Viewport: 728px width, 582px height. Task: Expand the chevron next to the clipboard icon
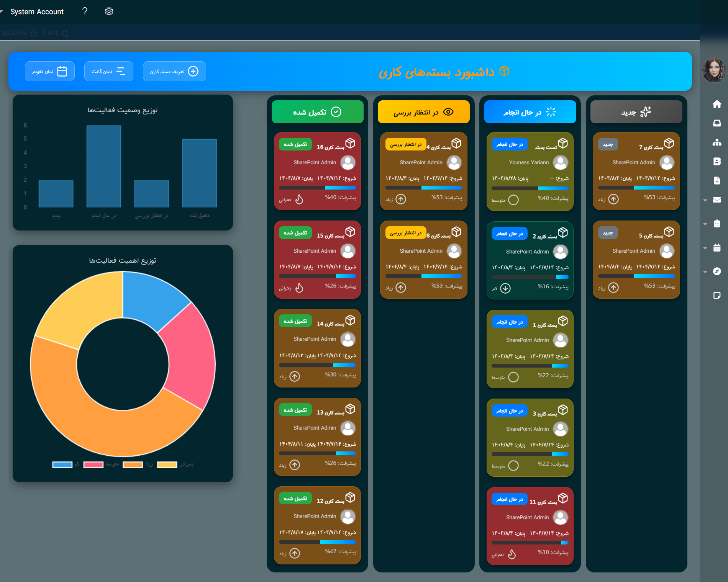pyautogui.click(x=705, y=224)
